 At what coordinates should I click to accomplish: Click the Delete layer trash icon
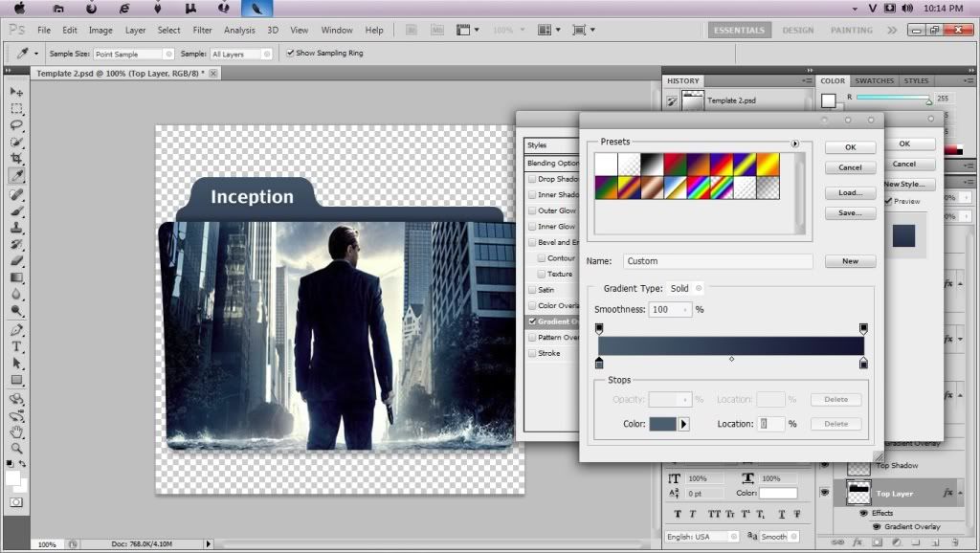click(954, 542)
